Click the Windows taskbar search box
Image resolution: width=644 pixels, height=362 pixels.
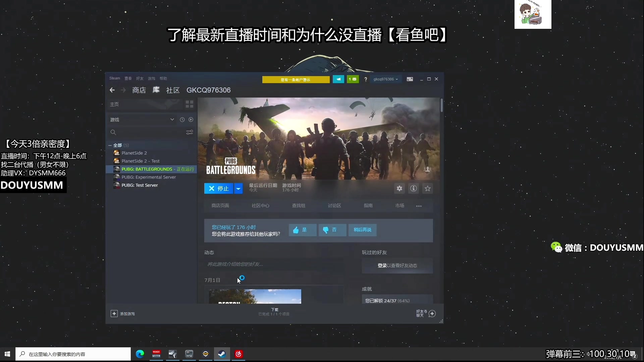(73, 354)
